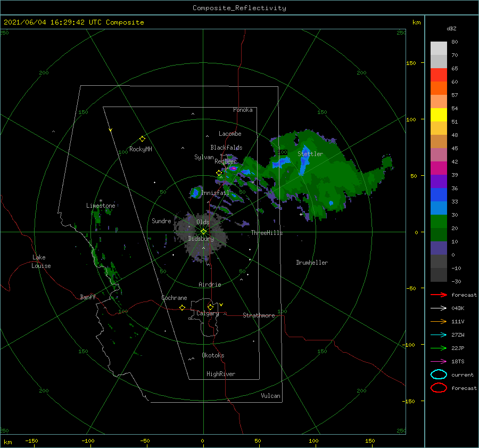This screenshot has width=479, height=448.
Task: Click the green 20 dBZ color swatch
Action: point(439,222)
